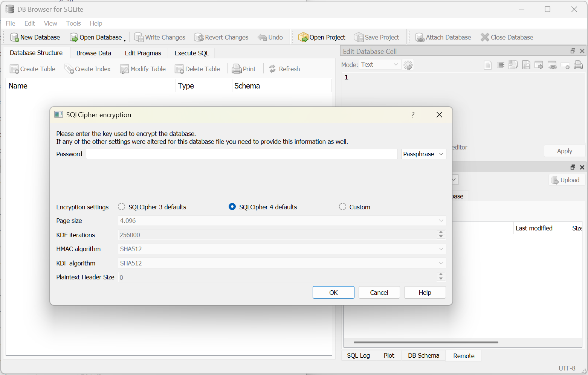Click the Open Project icon
Image resolution: width=588 pixels, height=375 pixels.
[303, 37]
